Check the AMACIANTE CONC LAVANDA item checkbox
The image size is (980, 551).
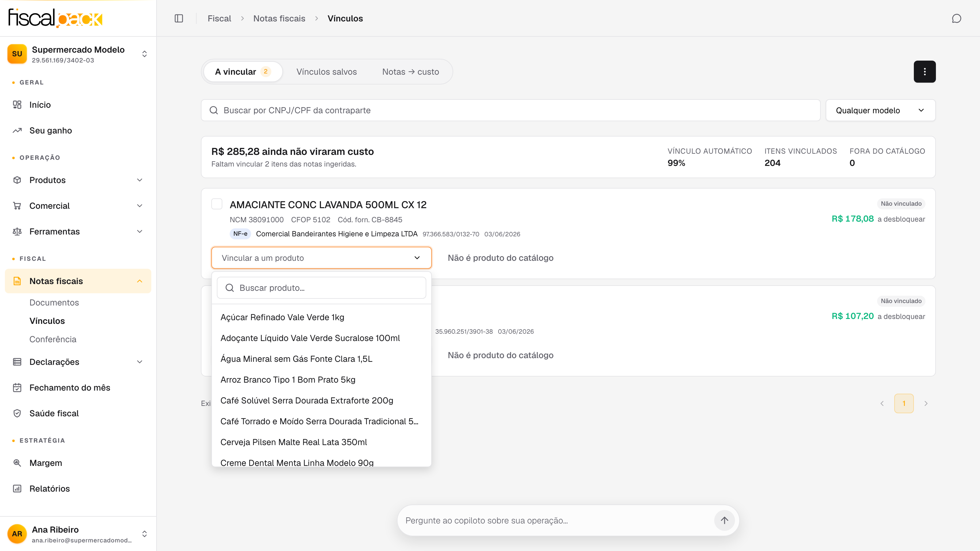point(217,204)
